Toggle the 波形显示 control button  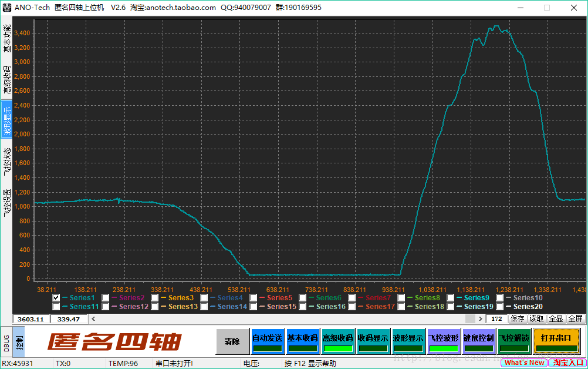pos(408,341)
